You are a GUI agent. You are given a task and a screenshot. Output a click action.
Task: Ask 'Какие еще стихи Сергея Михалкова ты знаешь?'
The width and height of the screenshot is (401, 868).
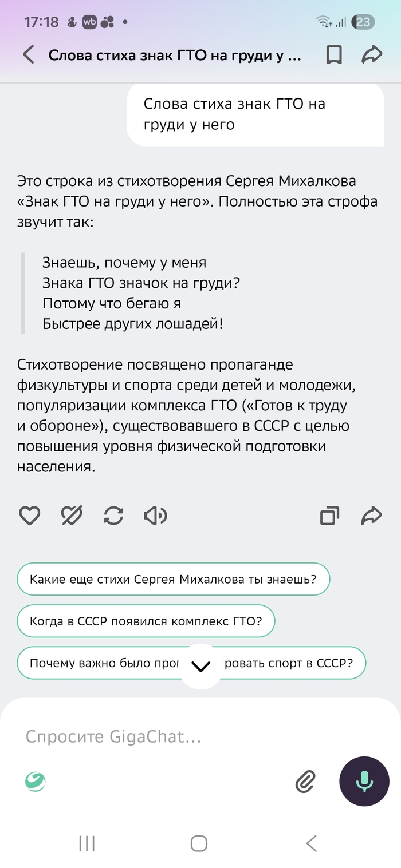[174, 579]
